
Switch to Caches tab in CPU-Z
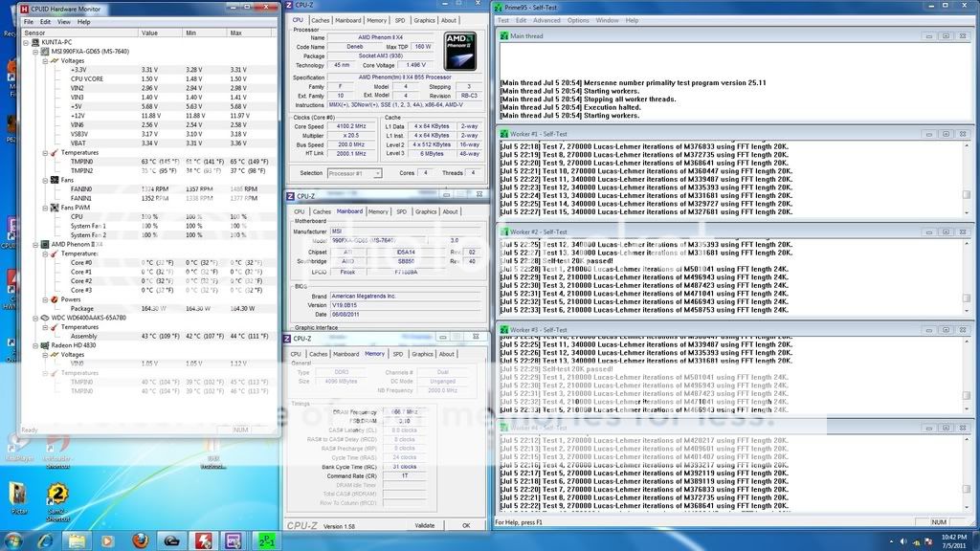[321, 20]
